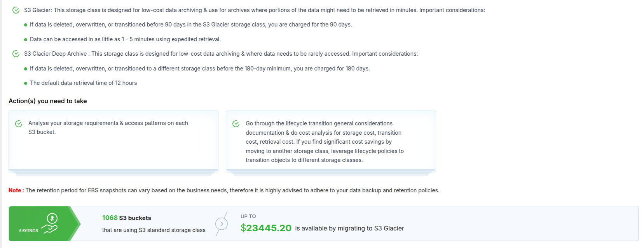Click the check icon in the Analyse storage requirements card
This screenshot has width=644, height=248.
(x=19, y=124)
